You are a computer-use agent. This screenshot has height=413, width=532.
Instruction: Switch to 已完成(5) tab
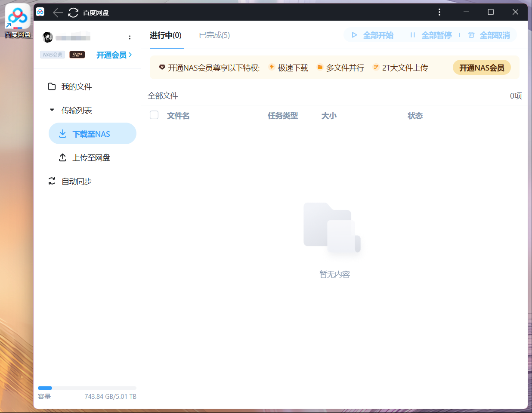tap(214, 35)
